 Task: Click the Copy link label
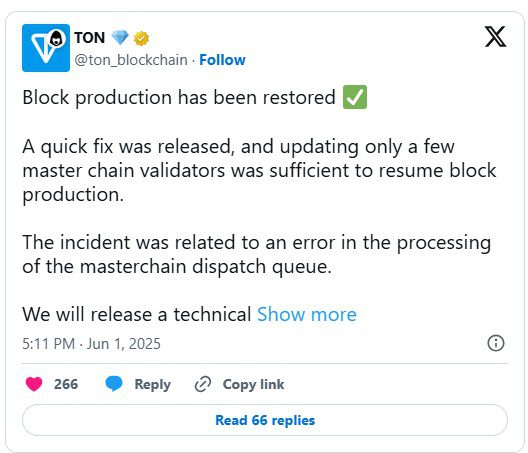tap(253, 385)
